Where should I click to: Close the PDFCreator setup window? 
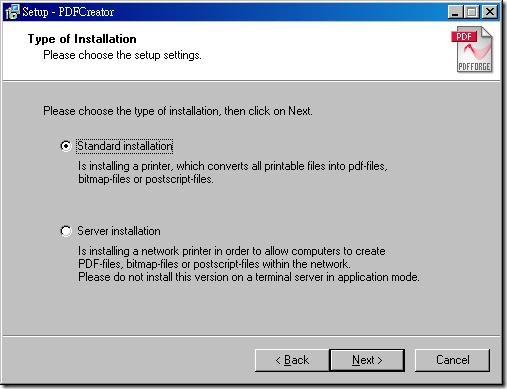pyautogui.click(x=490, y=12)
